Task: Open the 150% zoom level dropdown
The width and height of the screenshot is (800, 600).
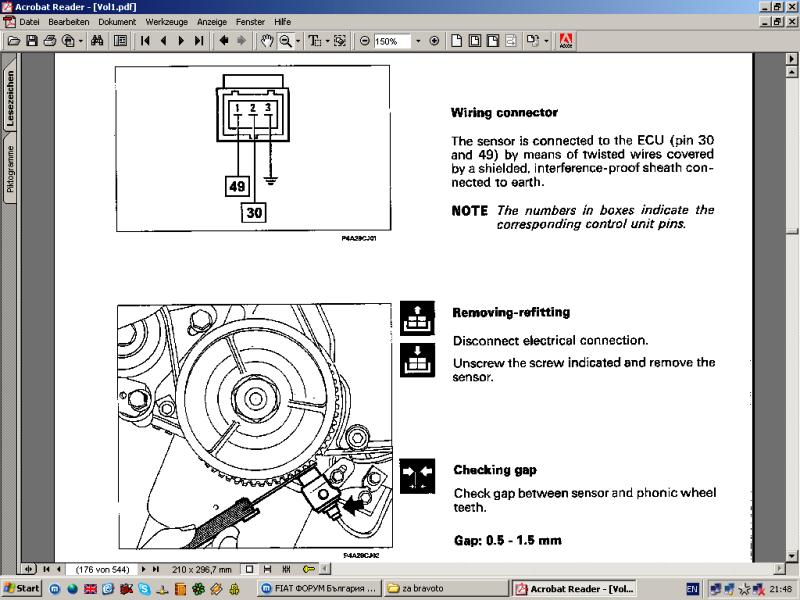Action: (417, 41)
